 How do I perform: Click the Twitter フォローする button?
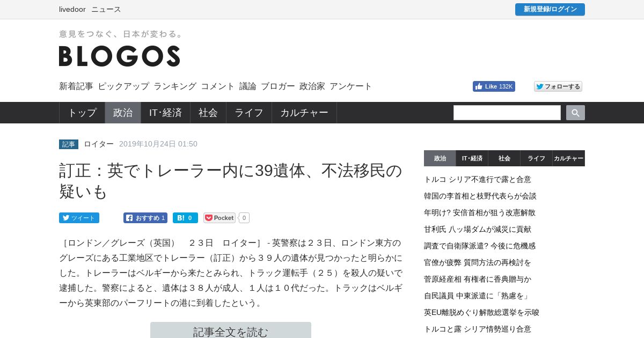point(558,86)
